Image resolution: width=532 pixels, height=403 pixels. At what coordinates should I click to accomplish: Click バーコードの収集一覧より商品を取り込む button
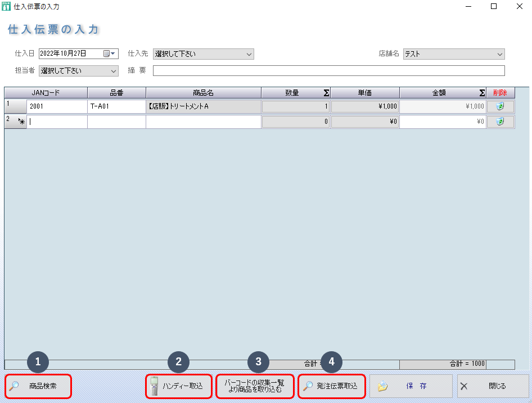pos(255,387)
